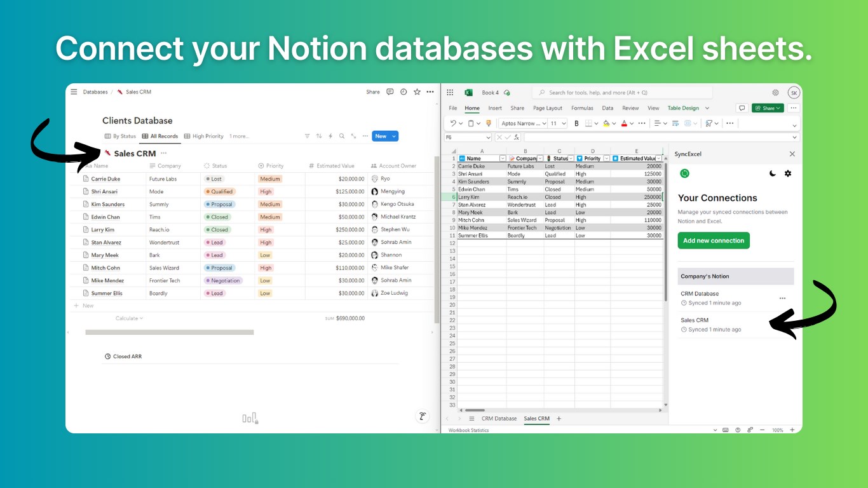The height and width of the screenshot is (488, 868).
Task: Open Excel Home ribbon tab
Action: point(472,108)
